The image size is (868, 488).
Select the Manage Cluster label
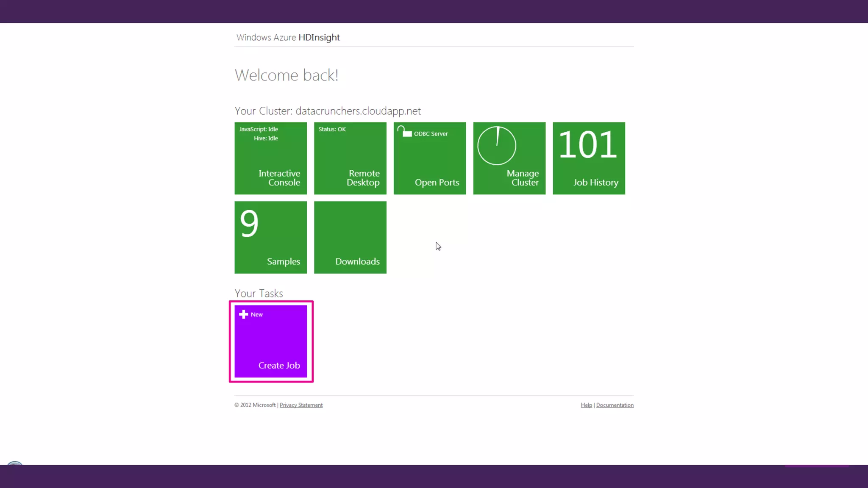click(x=523, y=178)
